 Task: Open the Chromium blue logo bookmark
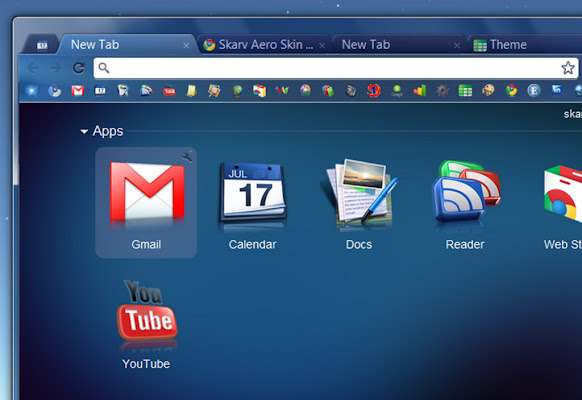[55, 91]
